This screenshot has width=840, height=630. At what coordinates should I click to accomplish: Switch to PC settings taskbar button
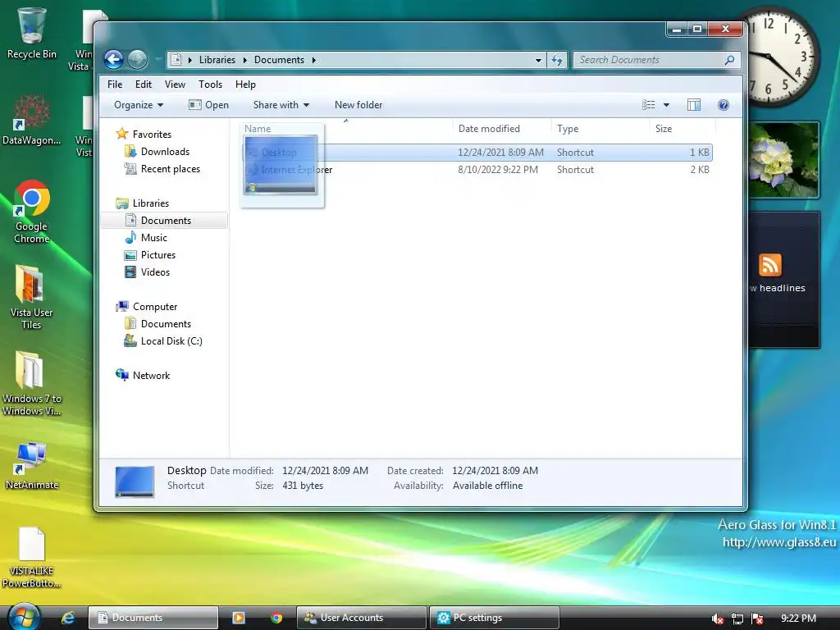click(495, 618)
